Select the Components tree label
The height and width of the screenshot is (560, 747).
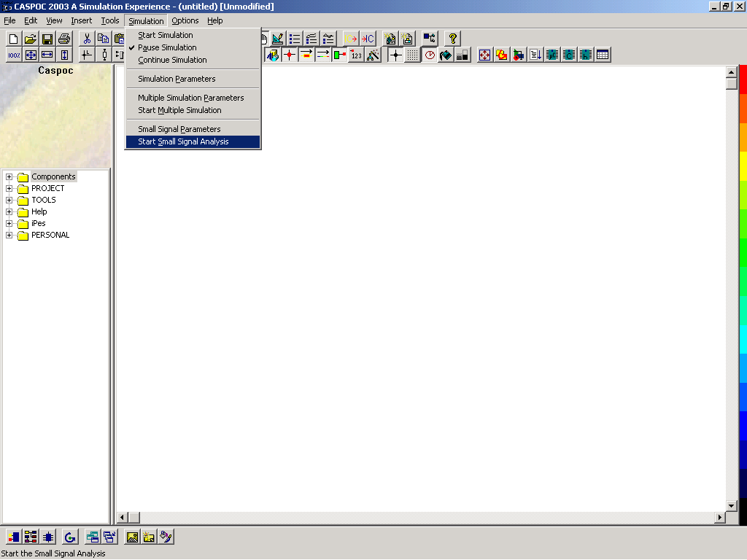click(x=53, y=176)
